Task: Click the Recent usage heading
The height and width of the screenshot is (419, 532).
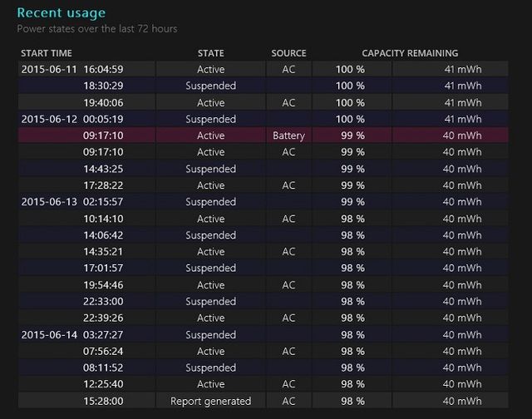Action: click(62, 13)
